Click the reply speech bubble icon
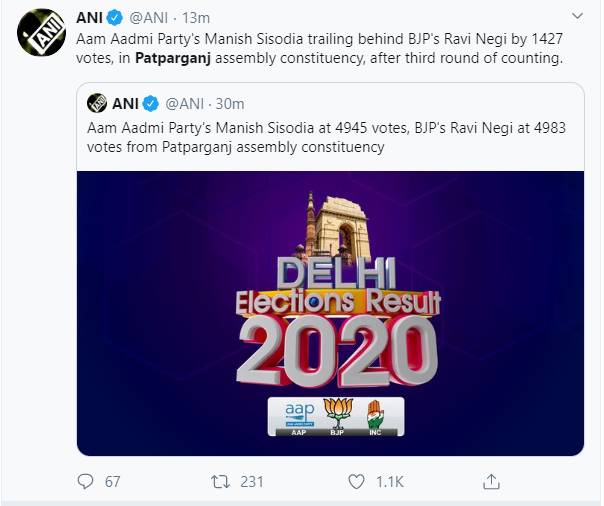The width and height of the screenshot is (604, 506). [x=85, y=482]
